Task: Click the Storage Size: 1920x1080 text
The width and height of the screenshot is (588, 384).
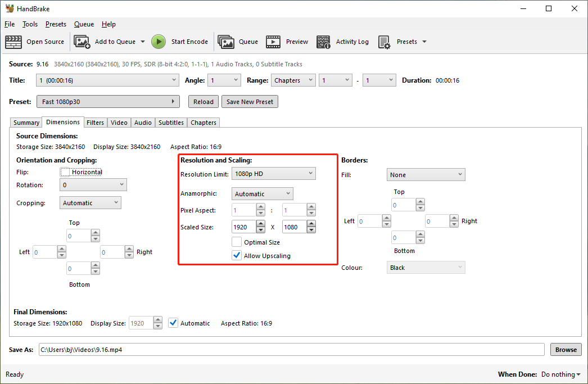Action: pyautogui.click(x=48, y=323)
